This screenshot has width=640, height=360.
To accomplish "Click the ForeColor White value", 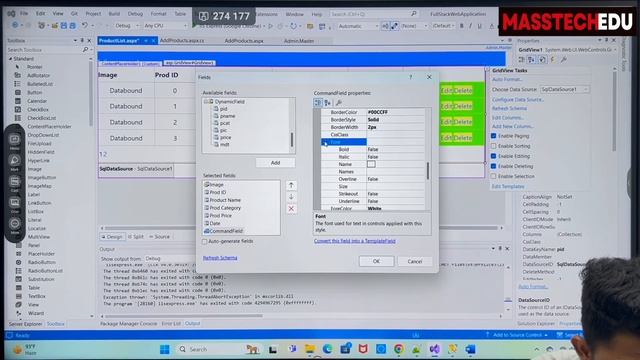I will [395, 208].
